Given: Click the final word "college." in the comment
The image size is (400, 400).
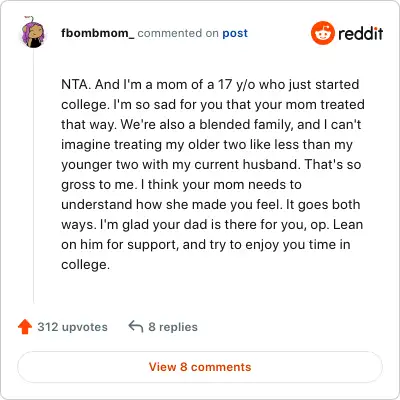Looking at the screenshot, I should (x=85, y=265).
